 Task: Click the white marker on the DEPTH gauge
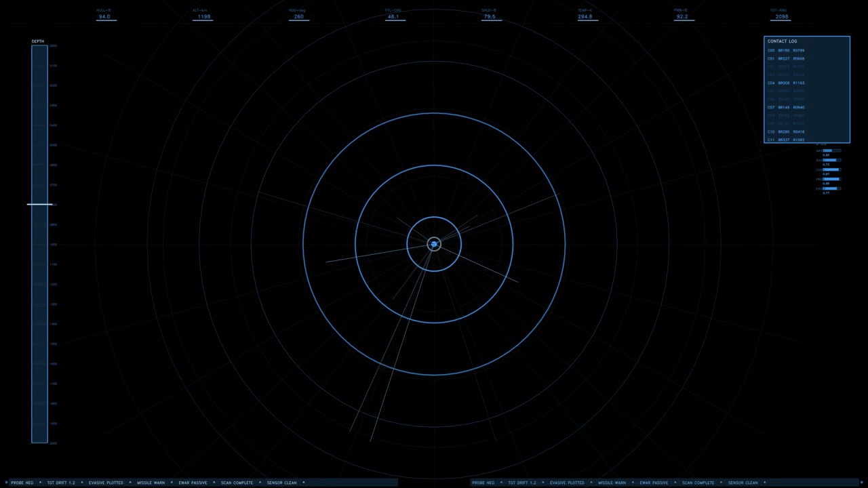tap(39, 204)
